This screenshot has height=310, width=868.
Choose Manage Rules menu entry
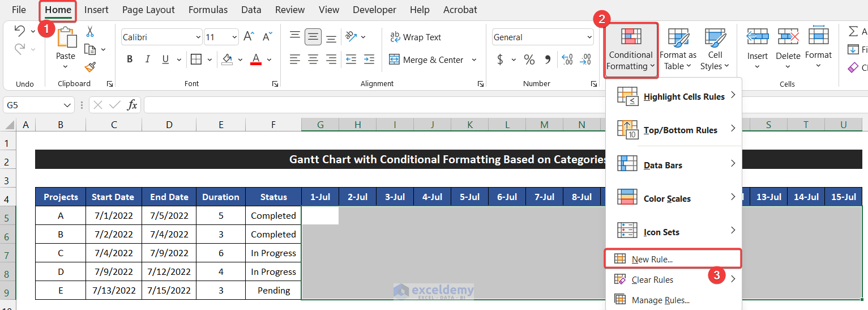click(674, 300)
